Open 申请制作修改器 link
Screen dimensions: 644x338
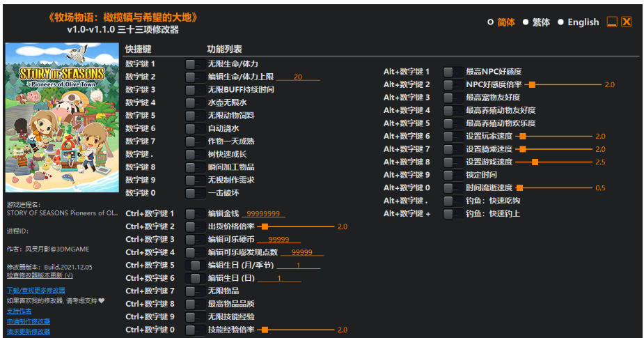[x=29, y=321]
